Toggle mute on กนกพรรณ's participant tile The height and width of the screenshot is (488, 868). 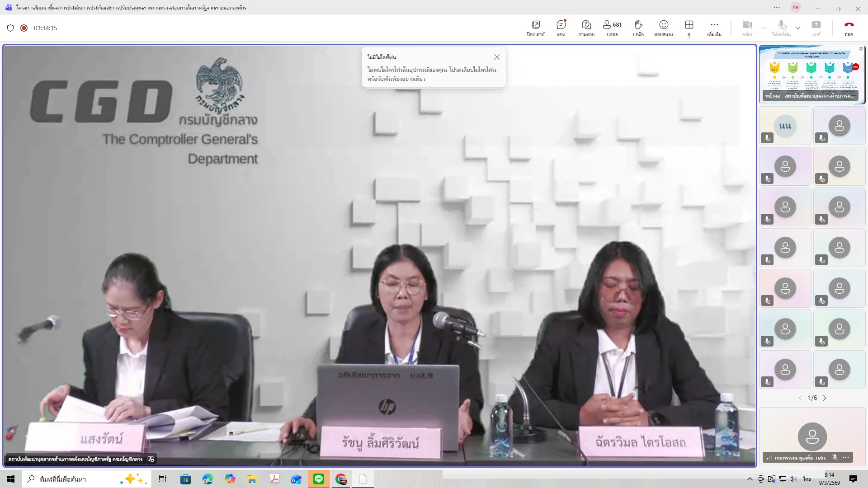click(x=835, y=457)
